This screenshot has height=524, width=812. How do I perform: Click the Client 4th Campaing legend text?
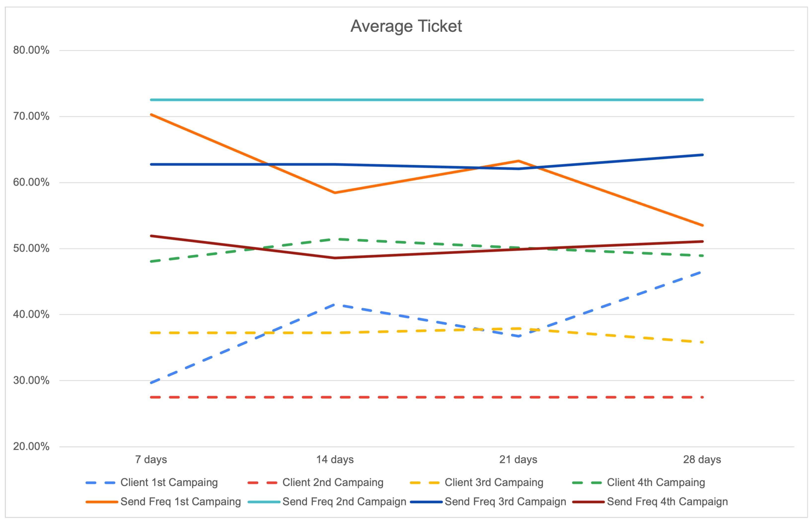tap(656, 483)
